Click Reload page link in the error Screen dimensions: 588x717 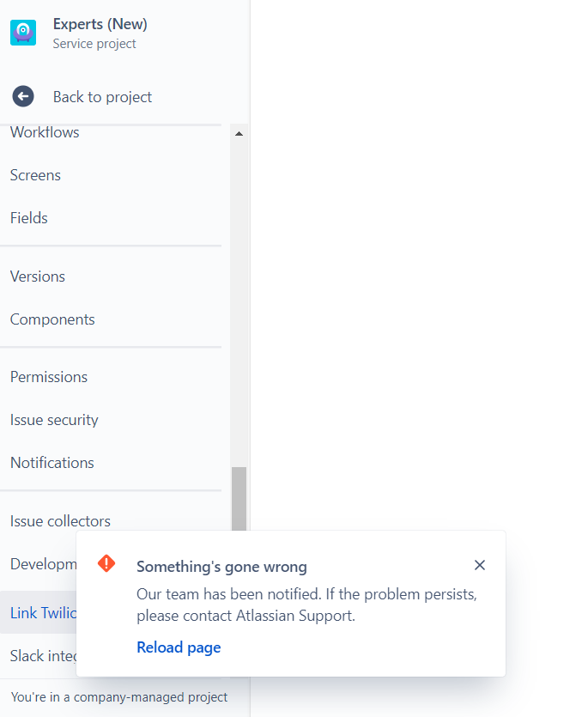point(179,647)
